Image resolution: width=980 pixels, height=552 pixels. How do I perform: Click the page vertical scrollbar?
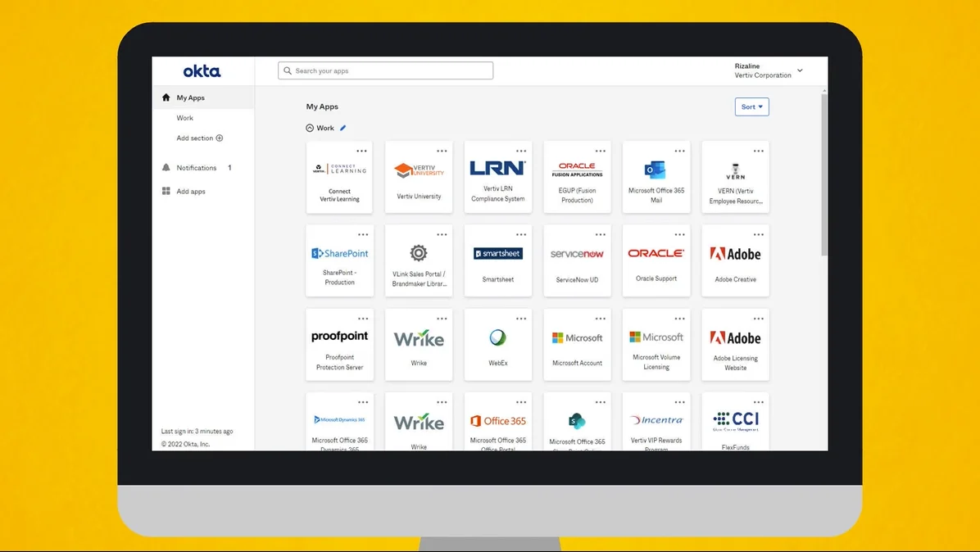(824, 174)
